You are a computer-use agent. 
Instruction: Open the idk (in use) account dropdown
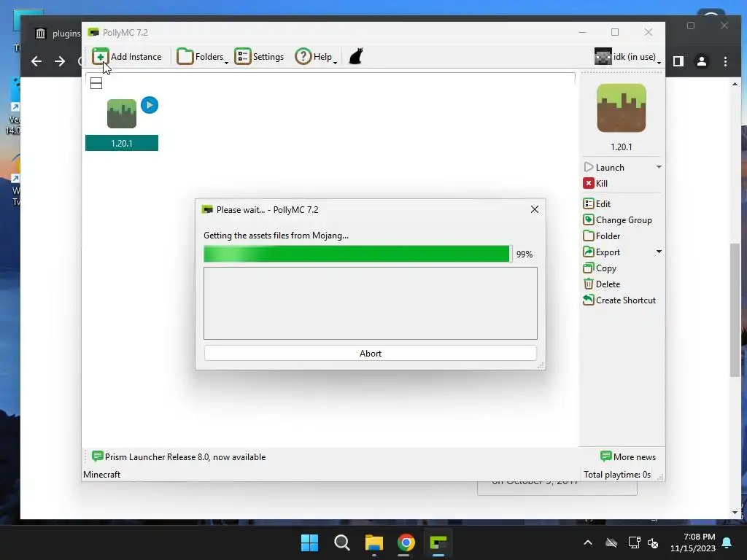coord(628,57)
